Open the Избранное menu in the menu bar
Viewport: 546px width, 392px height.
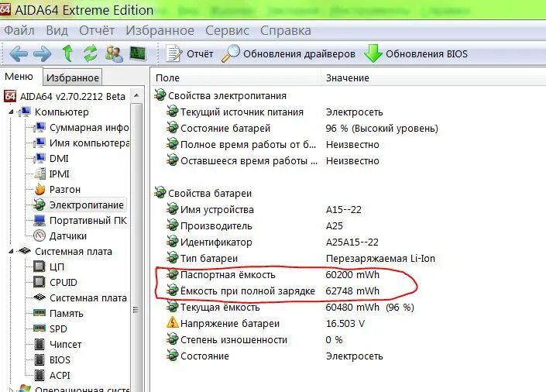point(160,31)
